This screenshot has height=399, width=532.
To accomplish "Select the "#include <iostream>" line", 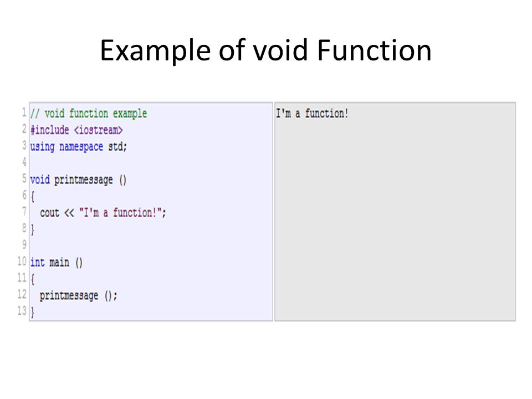I will 76,130.
